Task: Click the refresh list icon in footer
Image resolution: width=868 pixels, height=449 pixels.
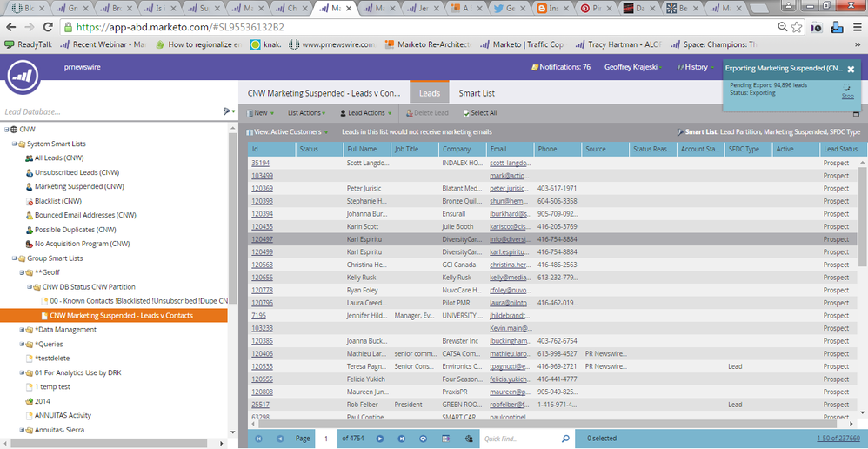Action: click(x=424, y=439)
